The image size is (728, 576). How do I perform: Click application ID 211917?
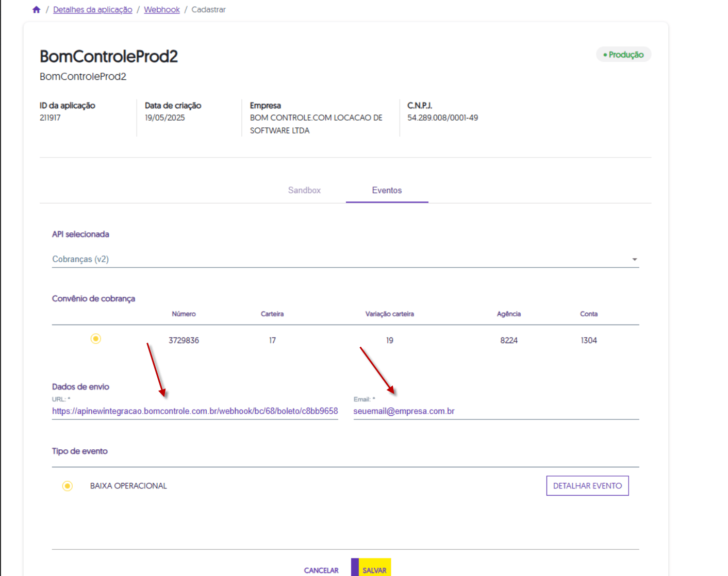tap(50, 118)
